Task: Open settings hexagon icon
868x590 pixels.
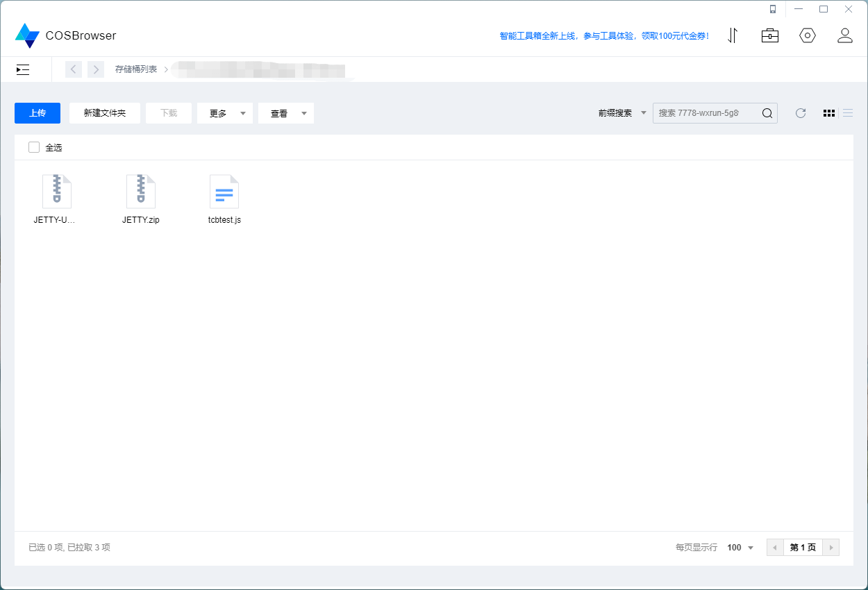Action: point(807,35)
